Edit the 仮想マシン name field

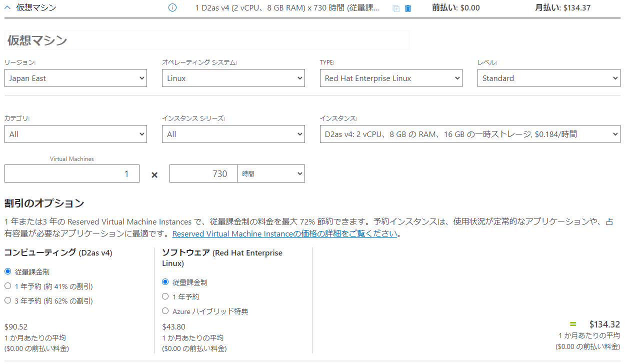point(207,40)
